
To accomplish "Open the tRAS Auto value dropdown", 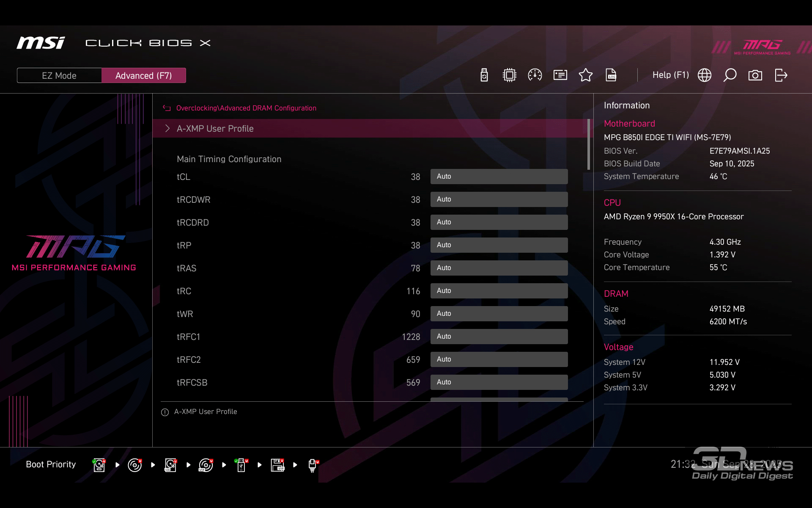I will tap(499, 268).
